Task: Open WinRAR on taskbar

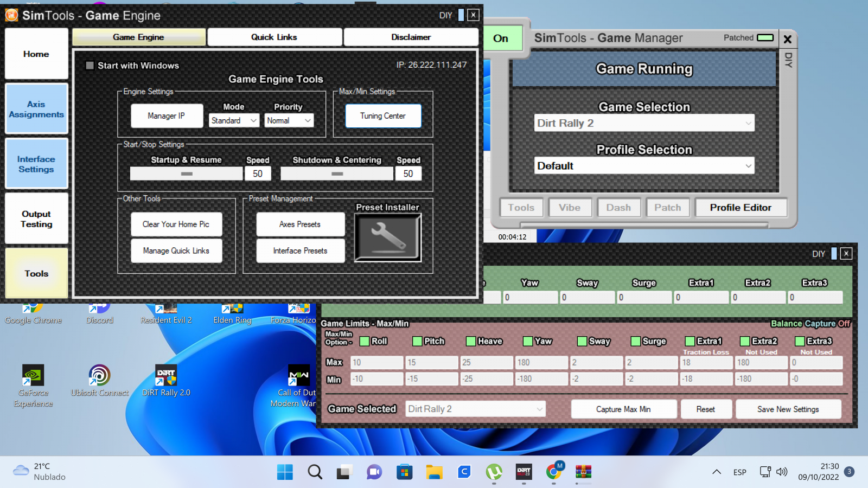Action: point(583,472)
